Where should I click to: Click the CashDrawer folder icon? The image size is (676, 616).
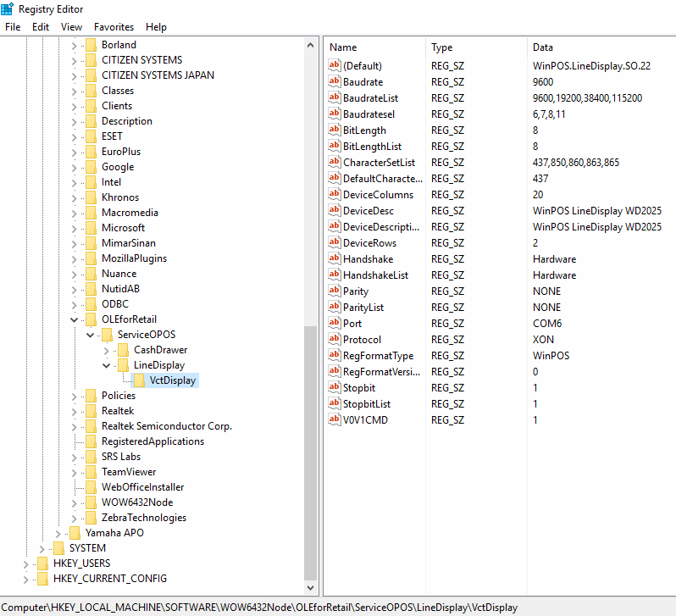pos(124,350)
